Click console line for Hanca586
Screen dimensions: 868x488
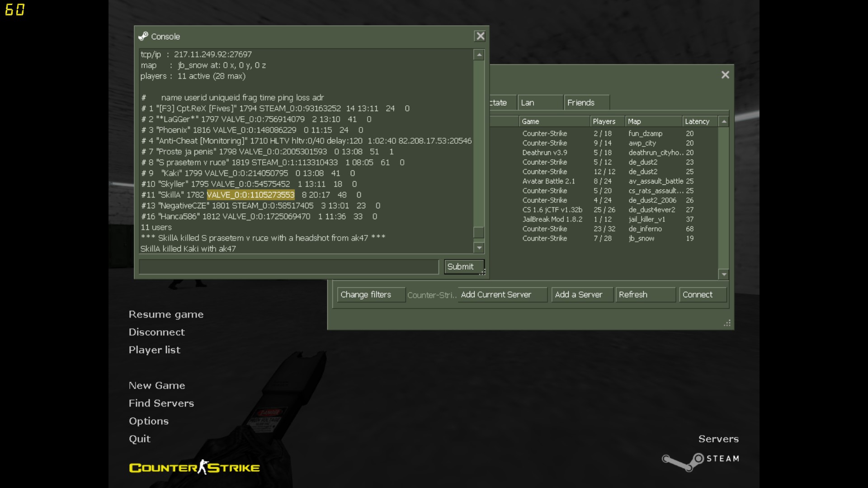pyautogui.click(x=259, y=216)
